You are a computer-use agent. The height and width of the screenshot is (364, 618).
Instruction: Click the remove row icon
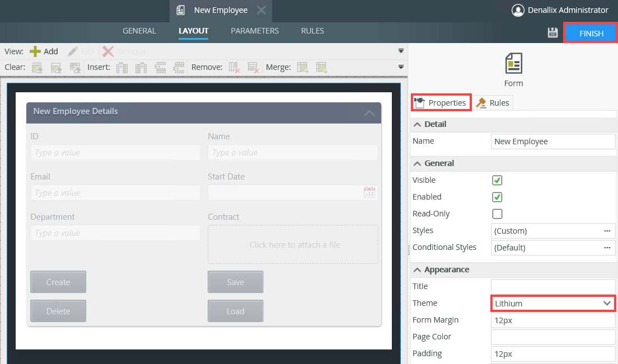coord(252,68)
